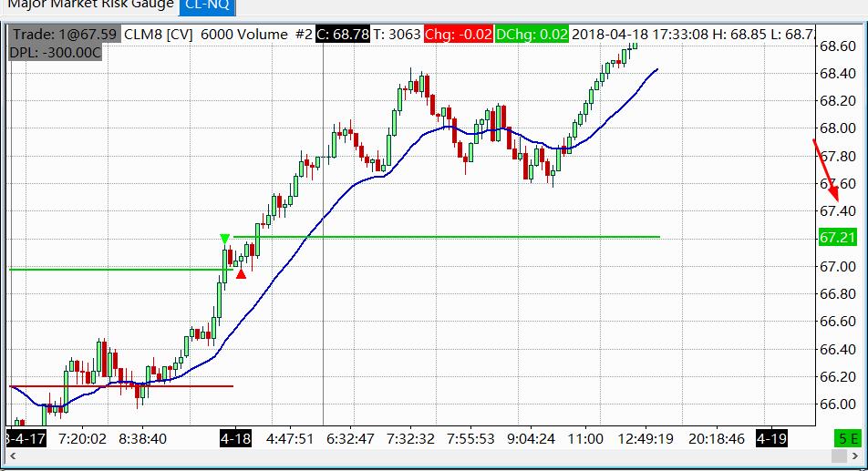Click the C: 68.78 close price field
The image size is (868, 471).
pyautogui.click(x=343, y=35)
